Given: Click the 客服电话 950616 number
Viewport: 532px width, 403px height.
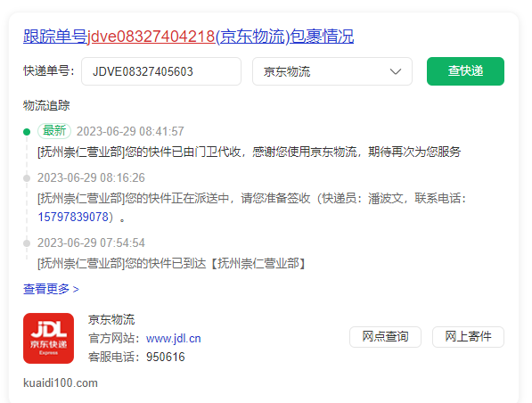Looking at the screenshot, I should click(166, 358).
